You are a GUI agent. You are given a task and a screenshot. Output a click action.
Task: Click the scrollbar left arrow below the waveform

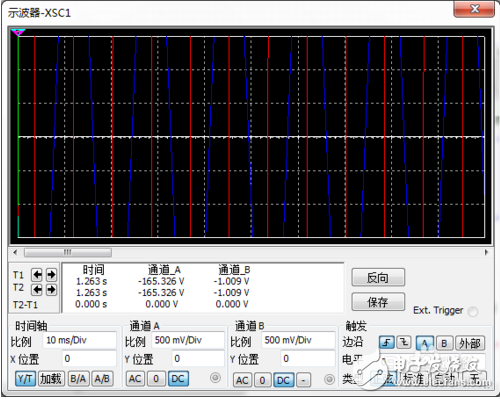15,252
